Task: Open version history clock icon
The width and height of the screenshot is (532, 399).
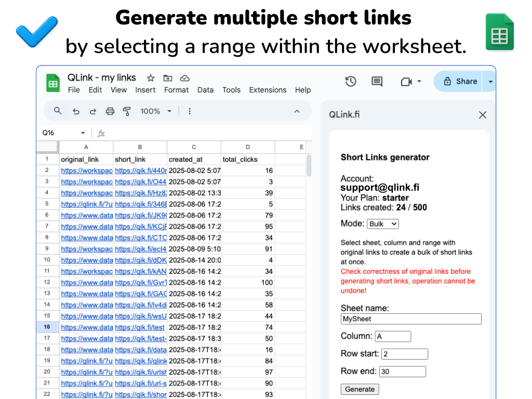Action: pos(351,82)
